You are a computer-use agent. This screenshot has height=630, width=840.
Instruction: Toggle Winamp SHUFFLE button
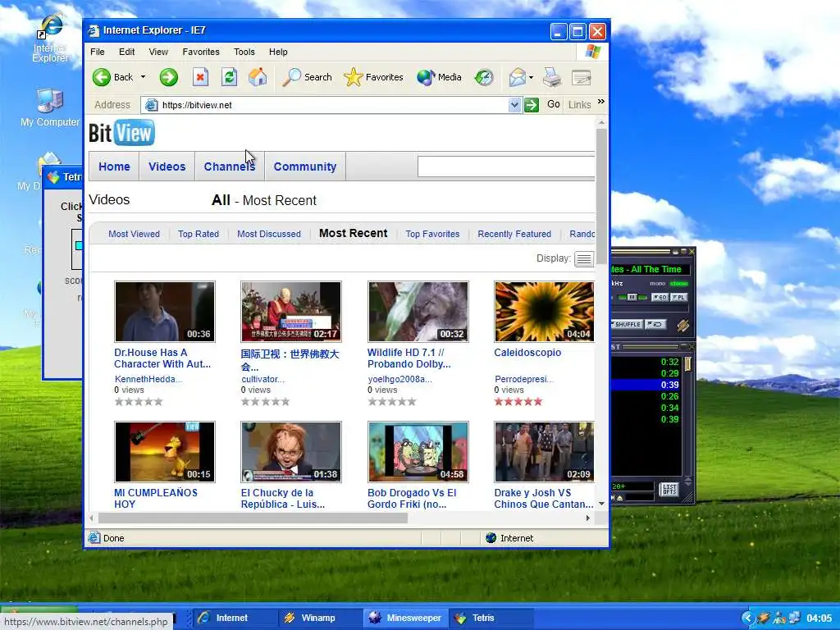(x=626, y=324)
